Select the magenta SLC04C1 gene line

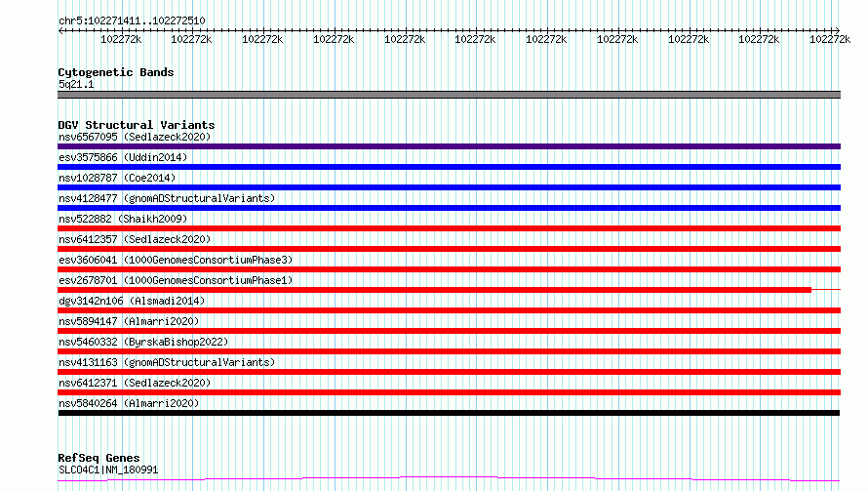tap(449, 479)
